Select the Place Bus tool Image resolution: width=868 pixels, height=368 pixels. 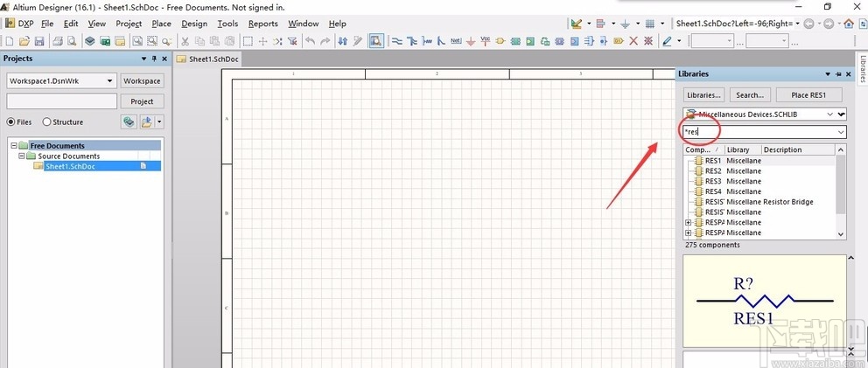click(412, 41)
